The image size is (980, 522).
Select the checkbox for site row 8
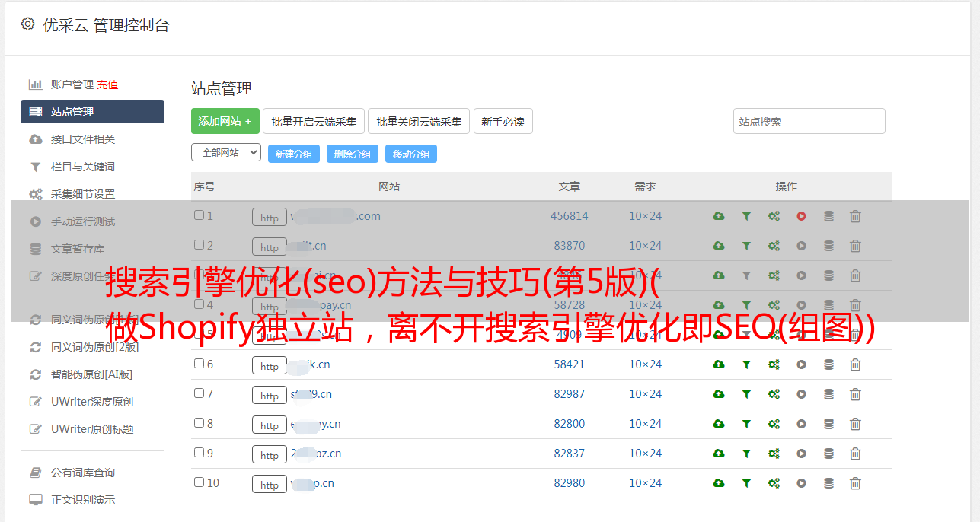pos(199,423)
